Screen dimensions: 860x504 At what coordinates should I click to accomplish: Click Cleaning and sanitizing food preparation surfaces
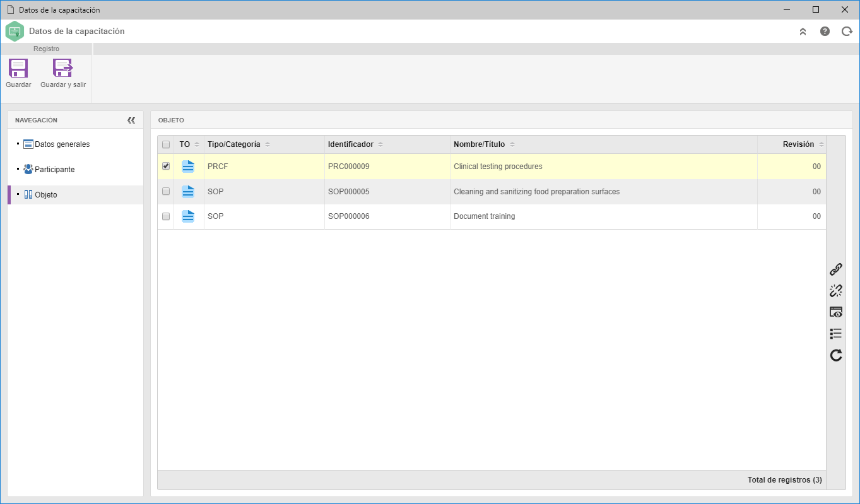536,192
